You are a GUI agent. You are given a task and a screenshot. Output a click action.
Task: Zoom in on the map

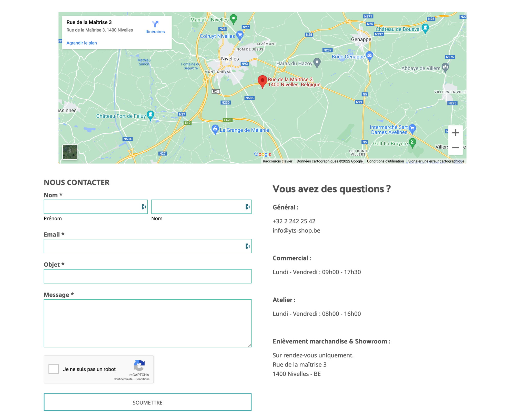456,132
